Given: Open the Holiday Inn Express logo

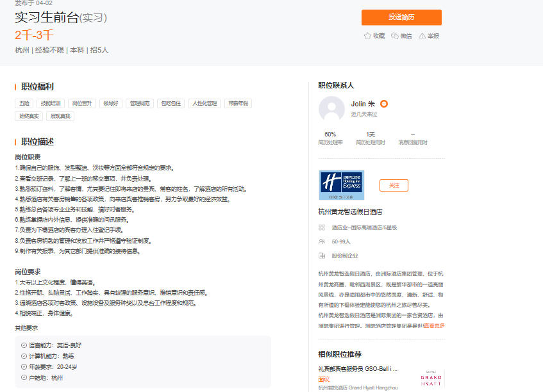Looking at the screenshot, I should 341,185.
